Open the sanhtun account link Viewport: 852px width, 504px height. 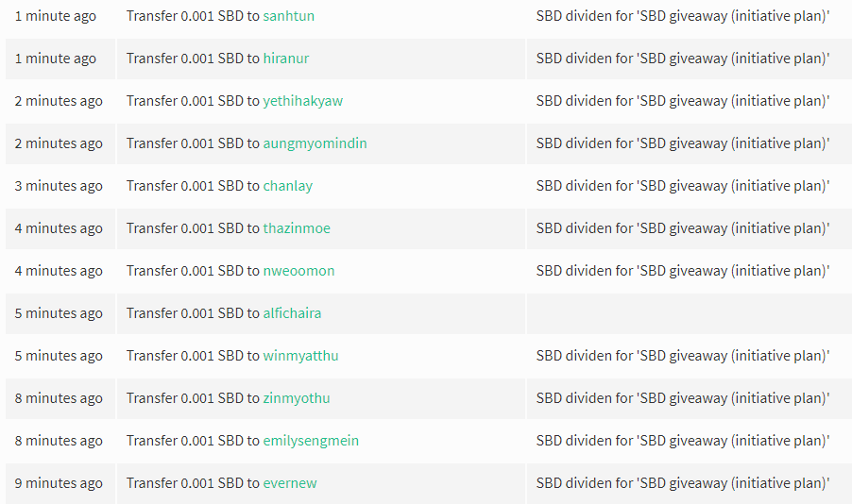pos(288,16)
